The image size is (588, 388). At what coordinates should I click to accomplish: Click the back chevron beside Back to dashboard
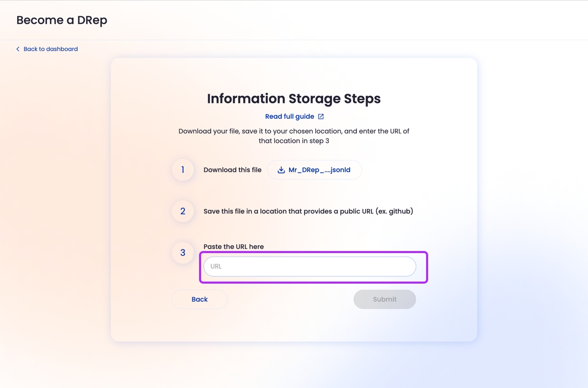[x=18, y=49]
